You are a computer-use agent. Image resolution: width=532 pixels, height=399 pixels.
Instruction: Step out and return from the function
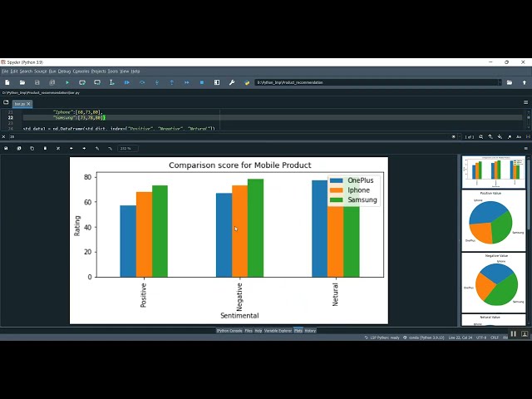click(x=172, y=82)
